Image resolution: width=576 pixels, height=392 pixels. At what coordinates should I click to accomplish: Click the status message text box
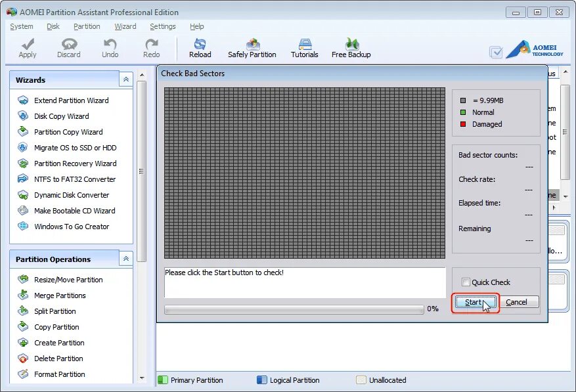click(x=305, y=282)
